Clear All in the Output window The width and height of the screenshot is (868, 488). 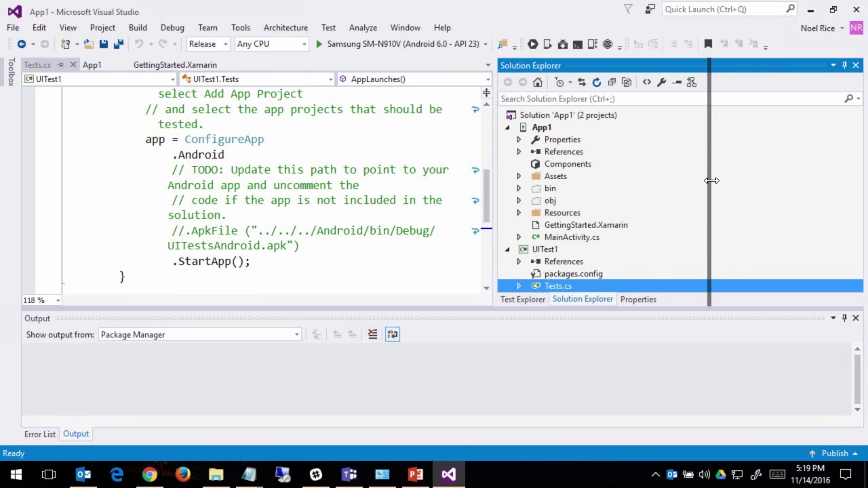tap(372, 334)
